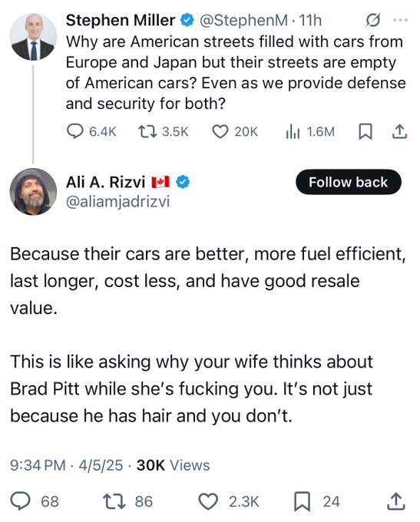Open the three-dot more options menu

(x=400, y=20)
